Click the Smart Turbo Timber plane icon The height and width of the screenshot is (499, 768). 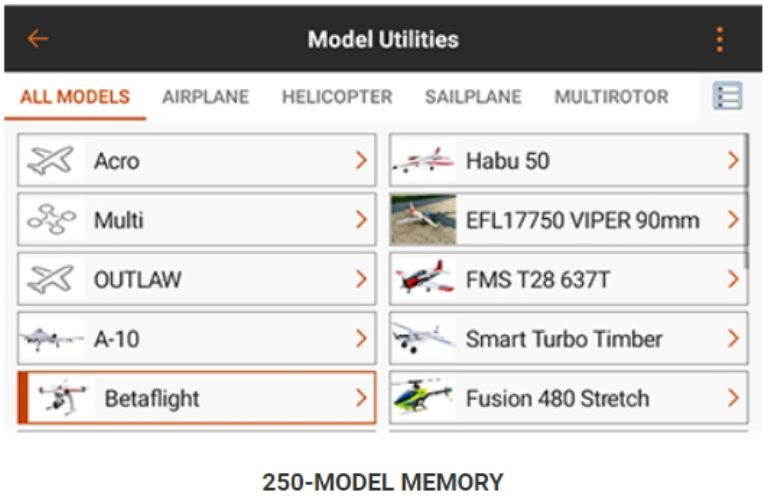423,338
